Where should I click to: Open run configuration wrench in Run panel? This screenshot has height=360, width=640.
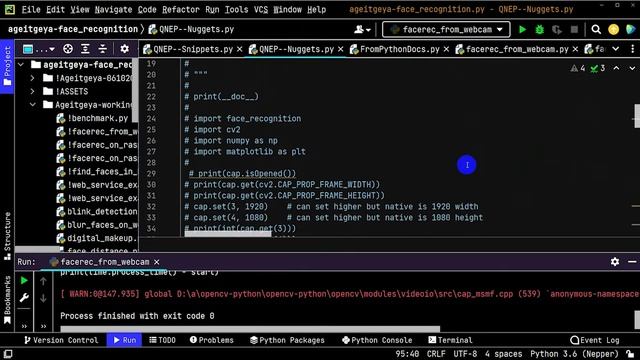tap(24, 298)
